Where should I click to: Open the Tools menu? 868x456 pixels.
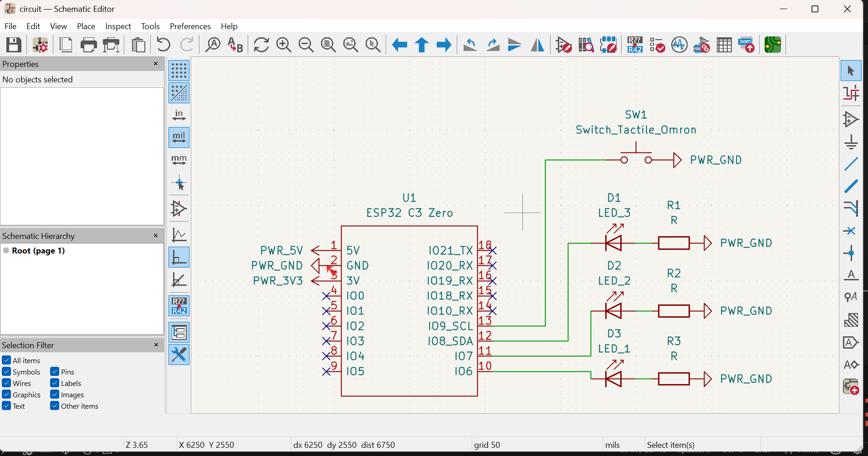point(150,26)
